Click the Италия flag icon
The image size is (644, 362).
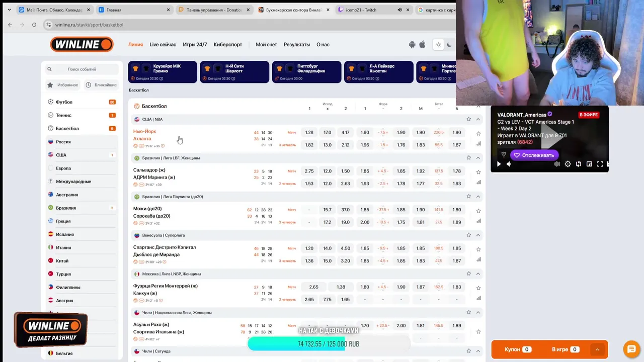coord(51,247)
